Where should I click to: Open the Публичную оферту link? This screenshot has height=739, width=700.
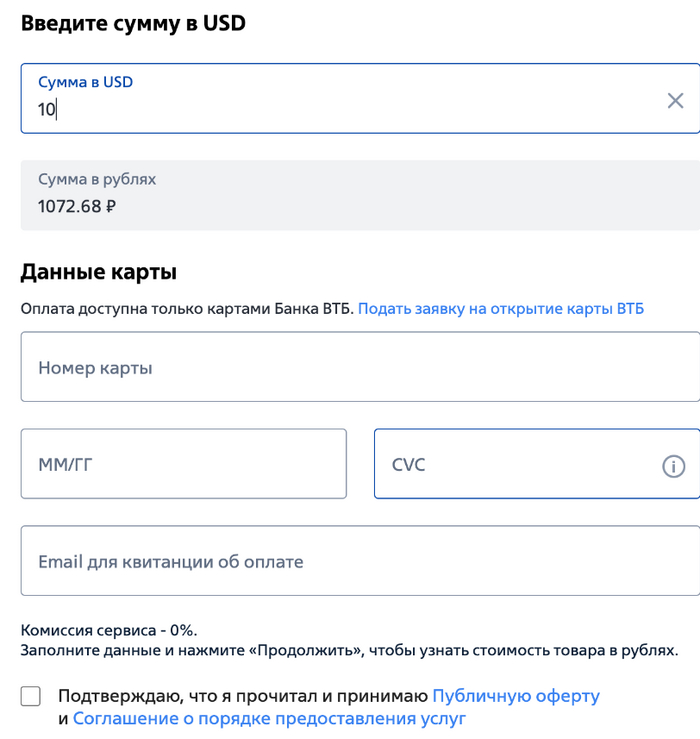pyautogui.click(x=516, y=696)
